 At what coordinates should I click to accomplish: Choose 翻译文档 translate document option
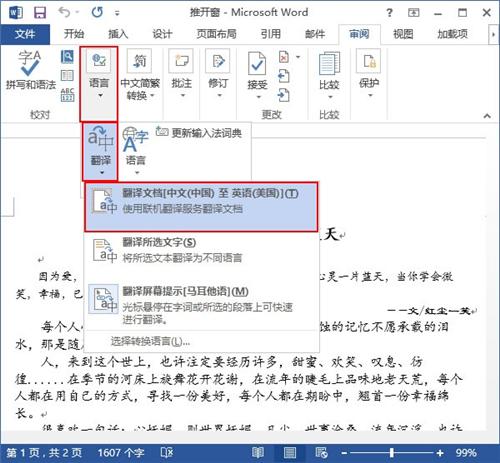coord(201,207)
